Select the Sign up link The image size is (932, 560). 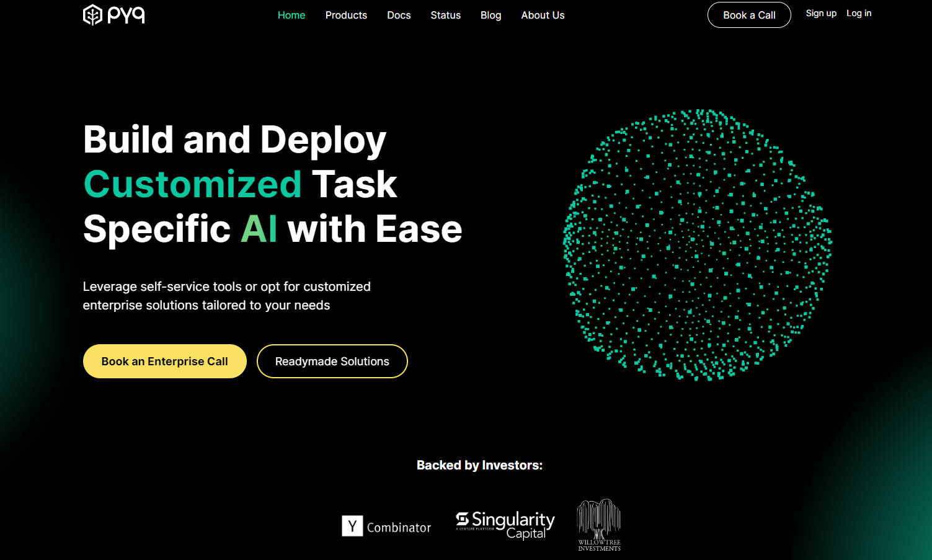(821, 13)
